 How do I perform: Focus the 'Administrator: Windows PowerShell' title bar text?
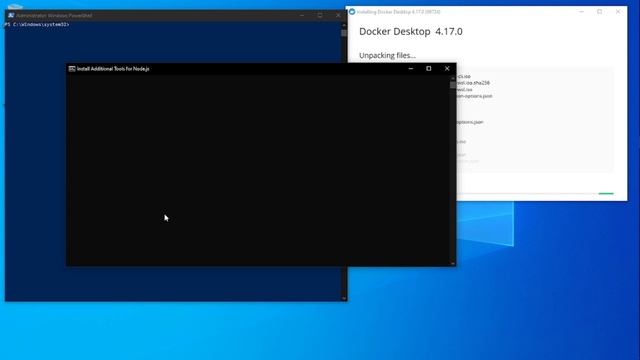point(54,16)
